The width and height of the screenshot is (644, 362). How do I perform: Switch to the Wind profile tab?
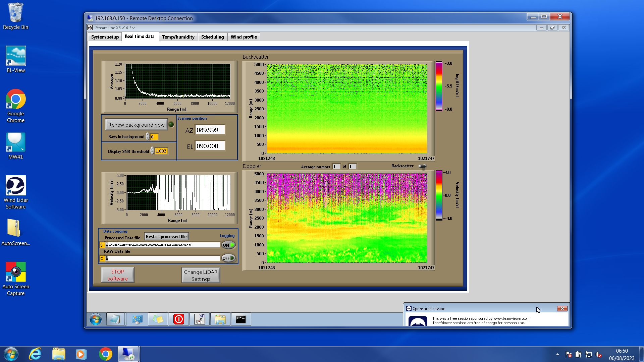click(244, 37)
